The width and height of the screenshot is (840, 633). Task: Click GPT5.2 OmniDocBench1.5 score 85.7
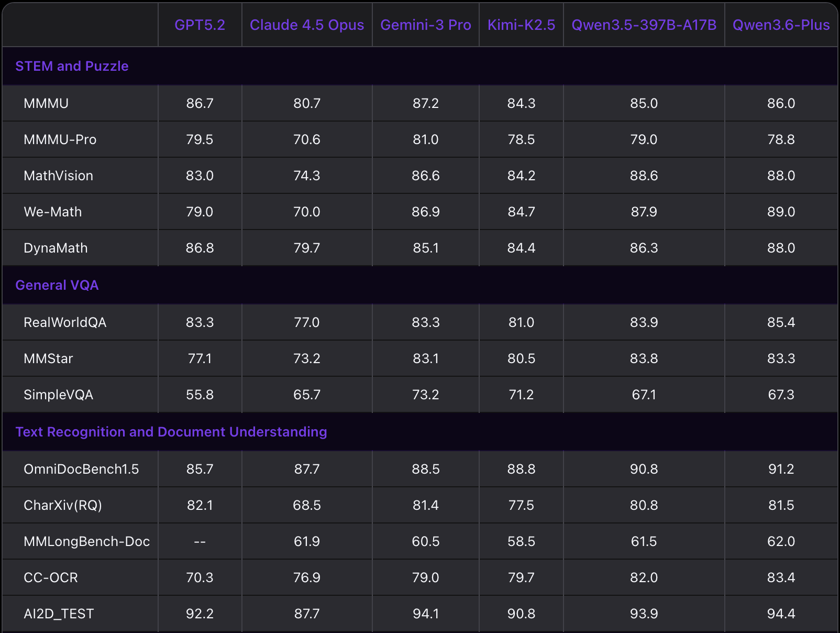tap(200, 469)
